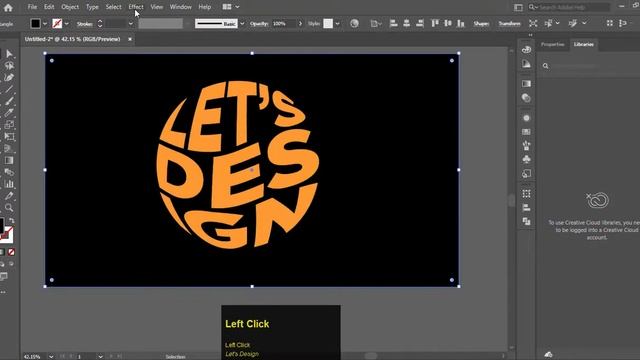Screen dimensions: 640x360
Task: Collapse the right panel with double arrows
Action: click(530, 35)
